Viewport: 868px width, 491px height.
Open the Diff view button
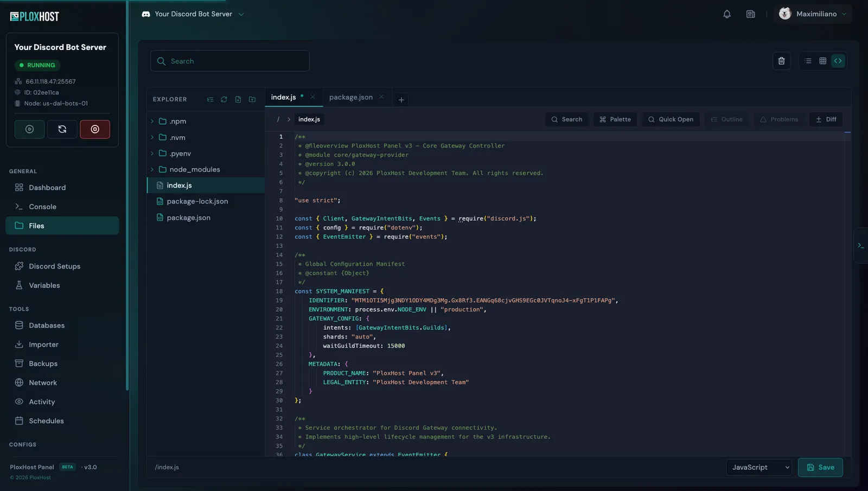click(x=826, y=119)
